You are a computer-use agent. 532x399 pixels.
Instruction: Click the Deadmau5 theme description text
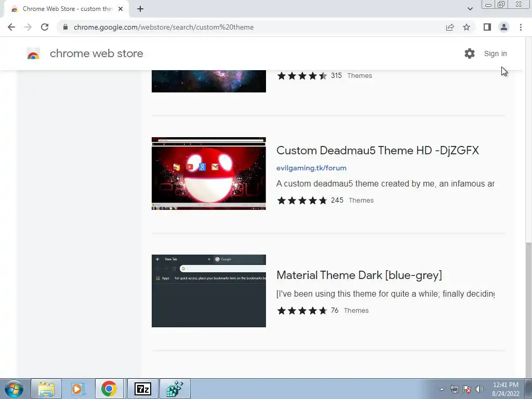tap(385, 183)
